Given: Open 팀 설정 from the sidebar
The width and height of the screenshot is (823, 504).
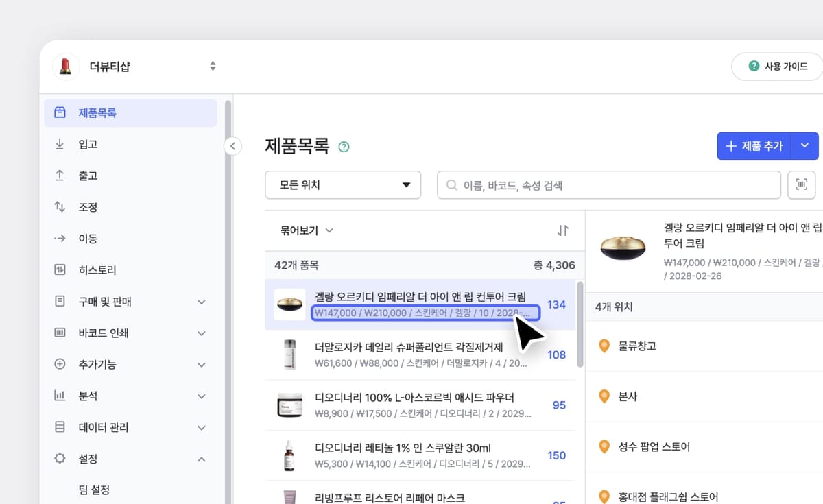Looking at the screenshot, I should (x=93, y=490).
